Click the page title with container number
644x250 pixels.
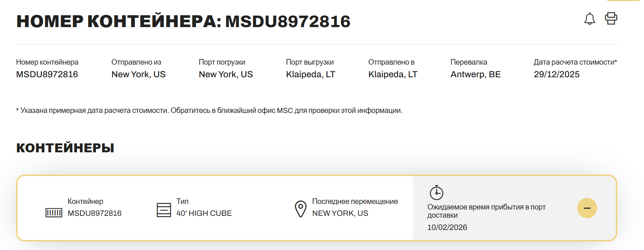(x=183, y=22)
